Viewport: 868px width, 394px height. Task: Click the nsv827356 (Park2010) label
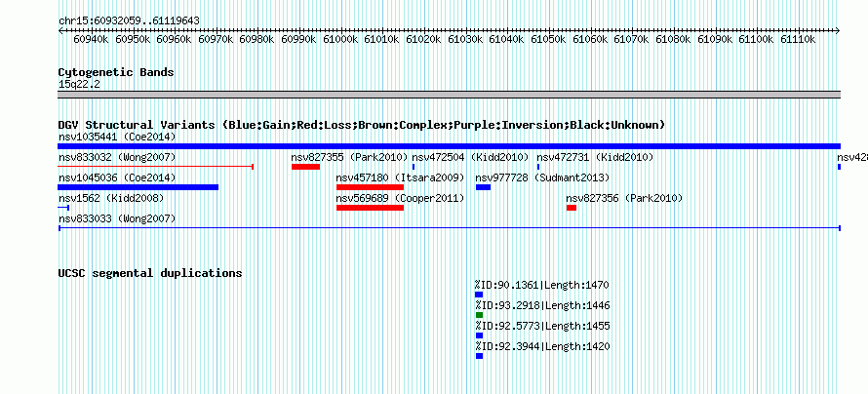tap(624, 198)
